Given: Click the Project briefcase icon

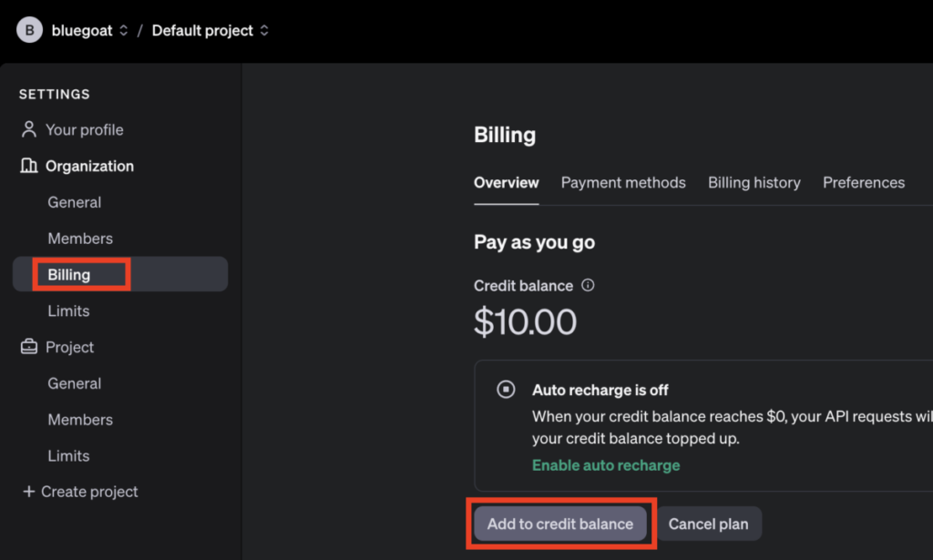Looking at the screenshot, I should tap(29, 347).
